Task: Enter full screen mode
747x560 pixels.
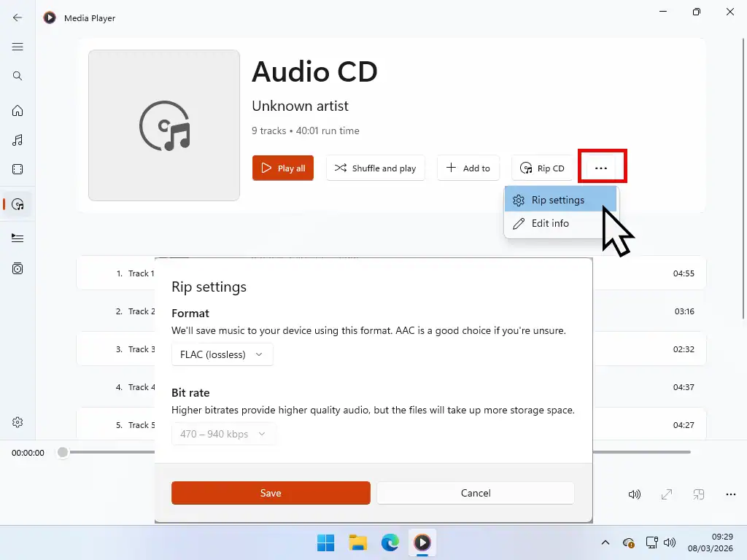Action: 666,494
